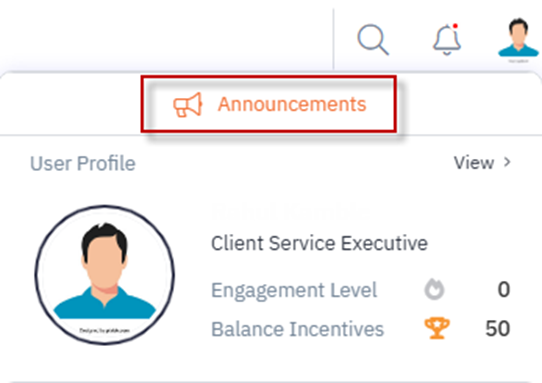
Task: Click the small caption text under the large avatar
Action: [x=104, y=331]
